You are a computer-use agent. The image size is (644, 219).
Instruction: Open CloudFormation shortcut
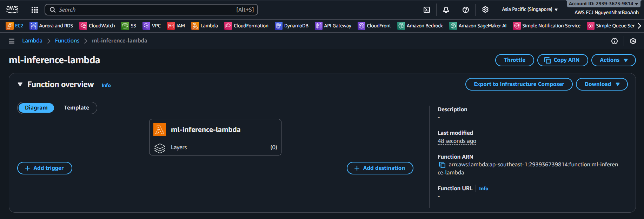tap(246, 26)
